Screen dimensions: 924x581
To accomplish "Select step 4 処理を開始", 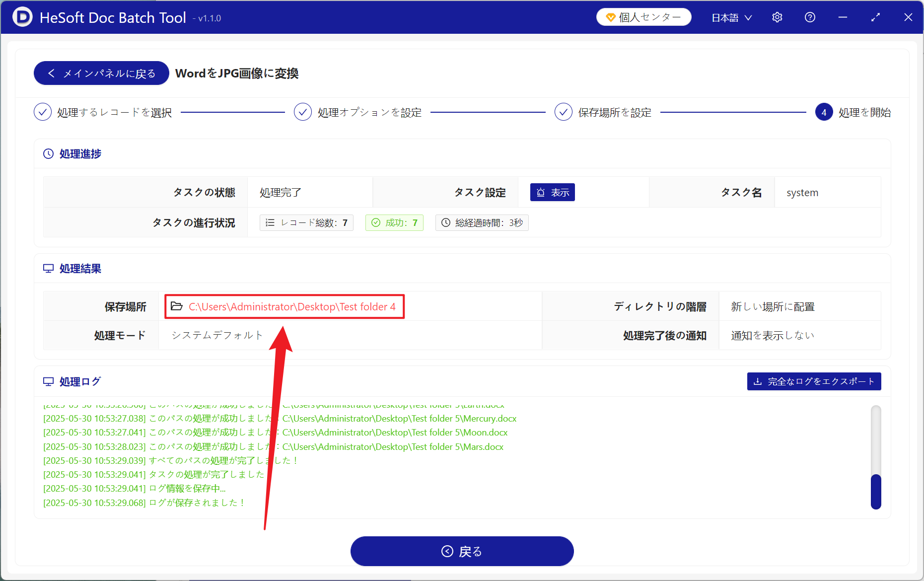I will click(x=853, y=112).
